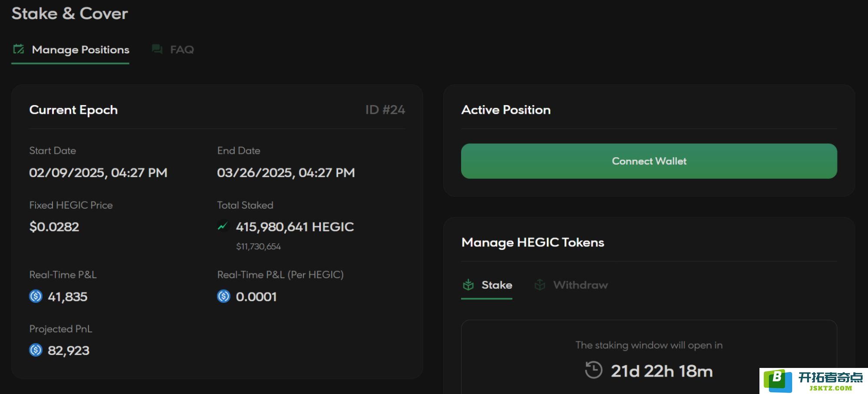868x394 pixels.
Task: Switch to the FAQ tab
Action: [173, 50]
